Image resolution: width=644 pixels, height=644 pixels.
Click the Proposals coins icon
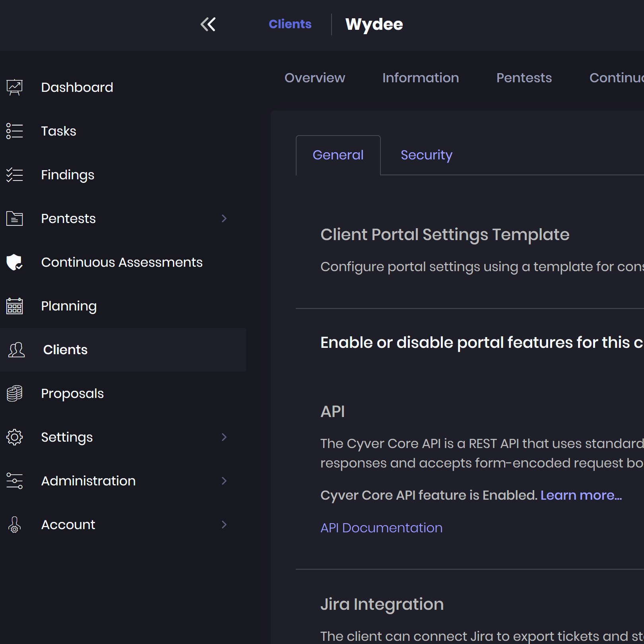(15, 394)
